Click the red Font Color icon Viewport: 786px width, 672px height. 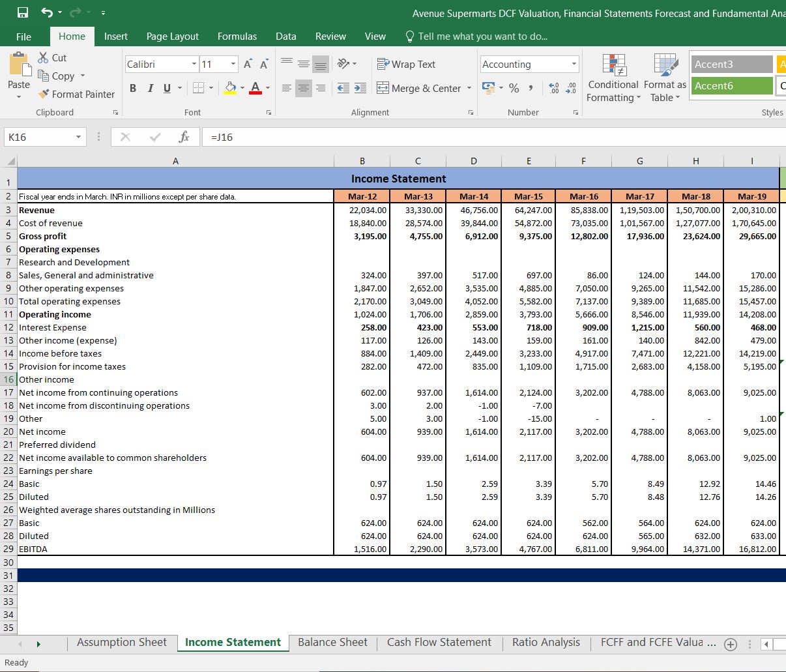click(255, 88)
